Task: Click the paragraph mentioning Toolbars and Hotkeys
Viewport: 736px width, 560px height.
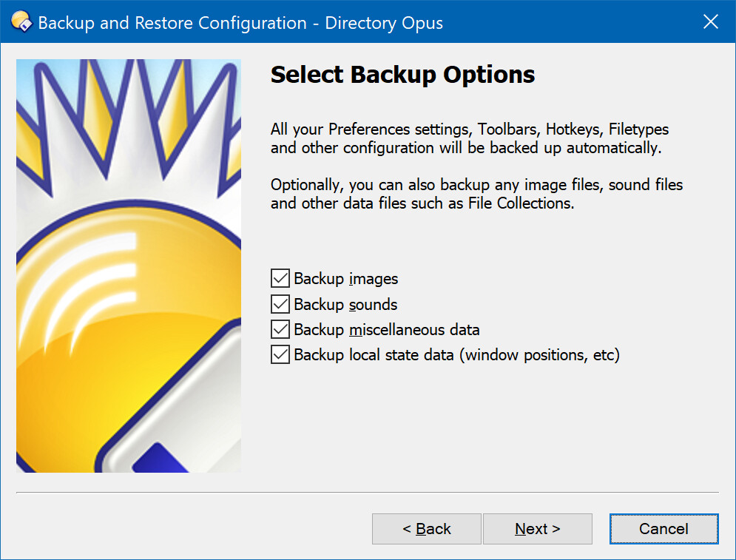Action: [x=470, y=138]
